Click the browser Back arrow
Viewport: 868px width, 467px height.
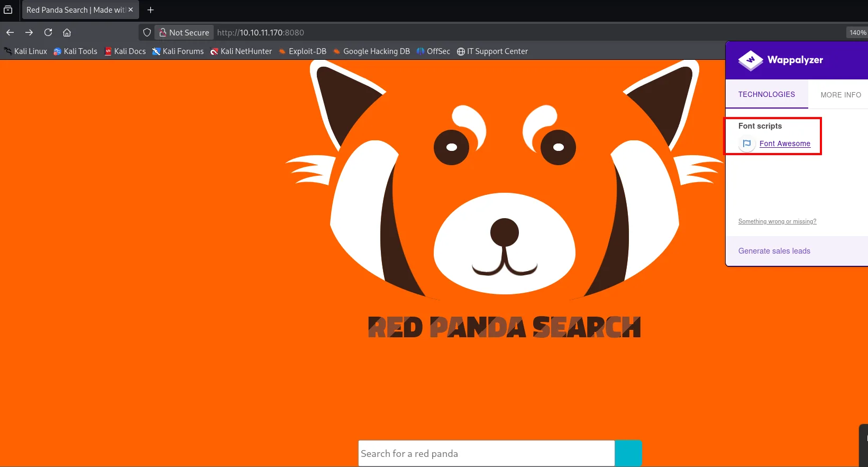coord(10,32)
